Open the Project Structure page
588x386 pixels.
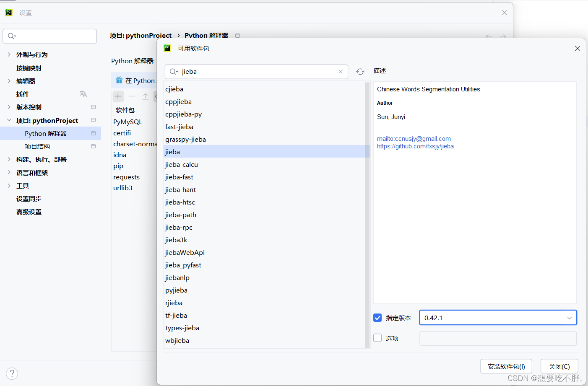(x=37, y=146)
